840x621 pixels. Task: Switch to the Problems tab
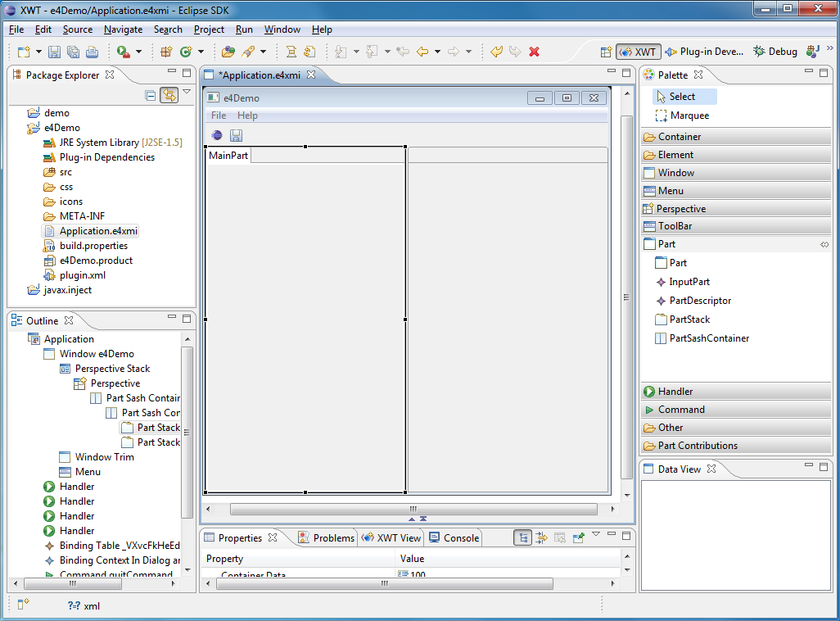click(x=326, y=538)
